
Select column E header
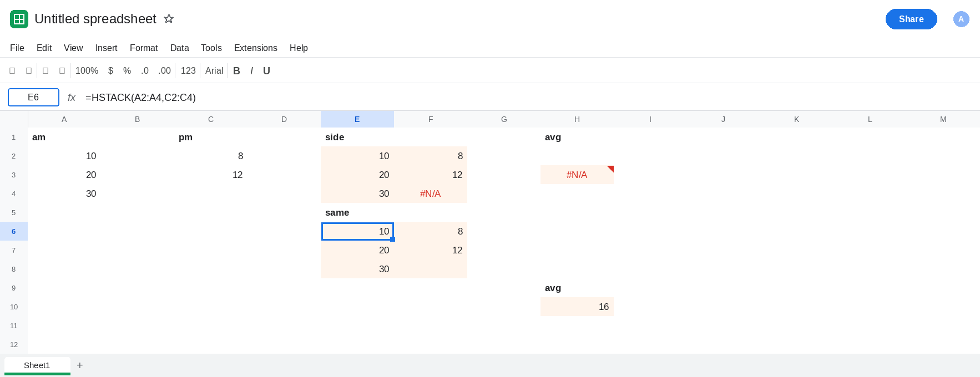click(x=357, y=119)
